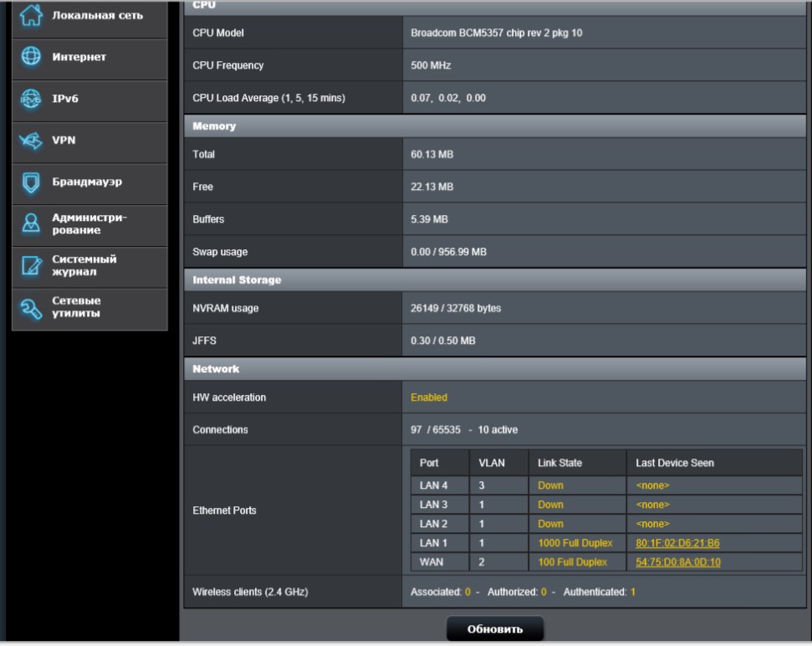Click the HW acceleration Enabled status
The image size is (812, 646).
429,397
